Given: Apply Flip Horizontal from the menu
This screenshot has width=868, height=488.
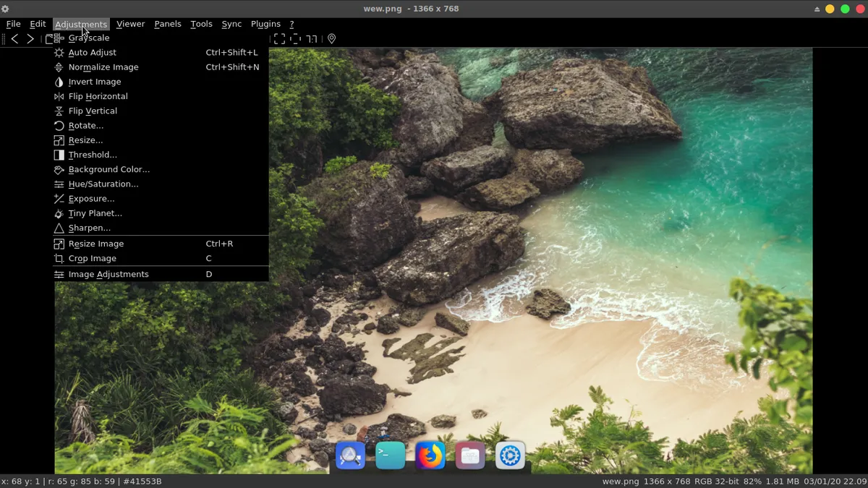Looking at the screenshot, I should (98, 96).
